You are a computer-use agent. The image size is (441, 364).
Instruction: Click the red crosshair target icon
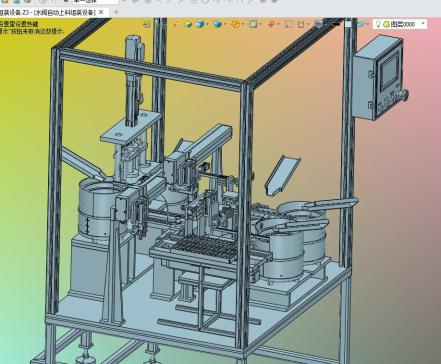tap(271, 24)
